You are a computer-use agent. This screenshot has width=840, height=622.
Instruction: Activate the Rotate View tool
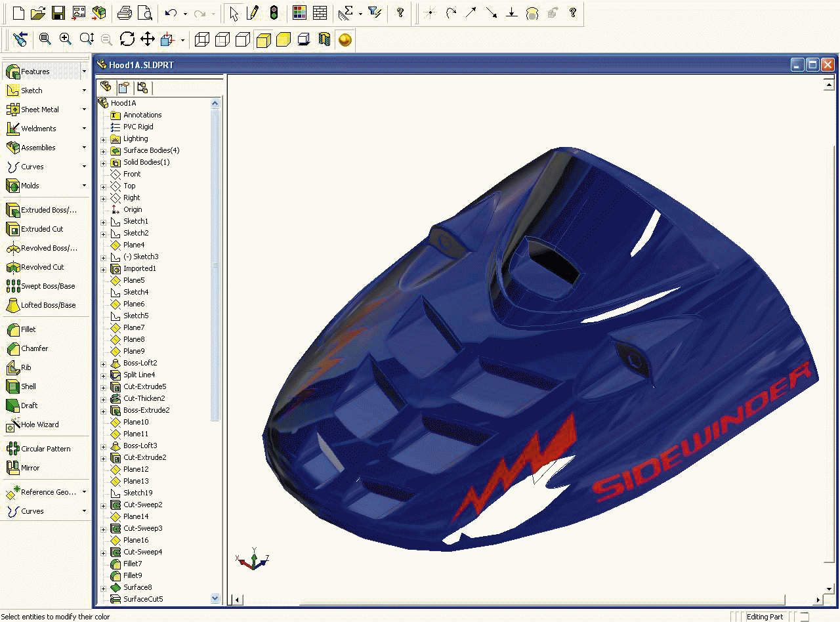127,39
